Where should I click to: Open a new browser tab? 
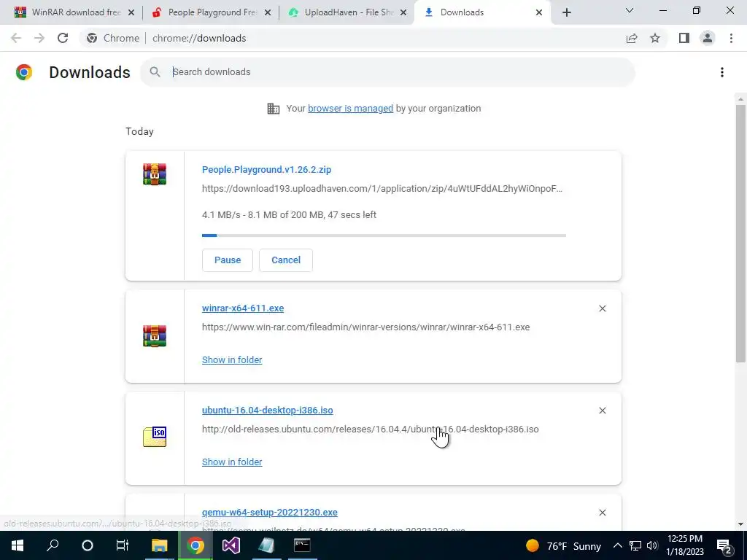(x=566, y=12)
